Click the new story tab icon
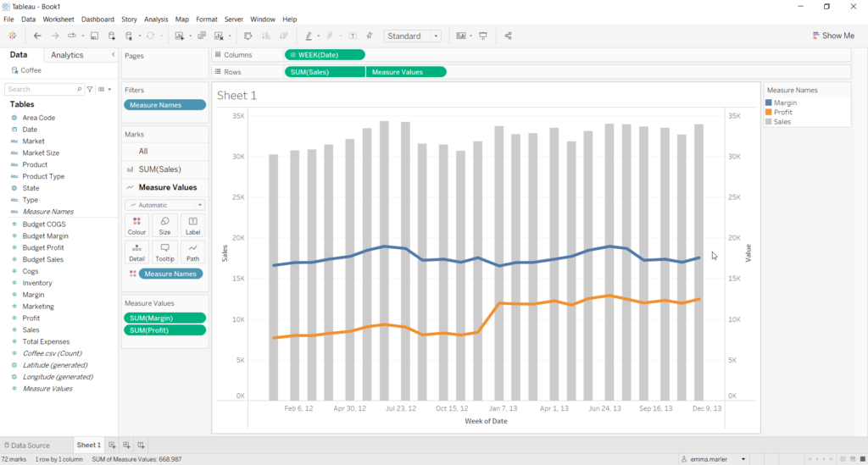 pyautogui.click(x=142, y=445)
